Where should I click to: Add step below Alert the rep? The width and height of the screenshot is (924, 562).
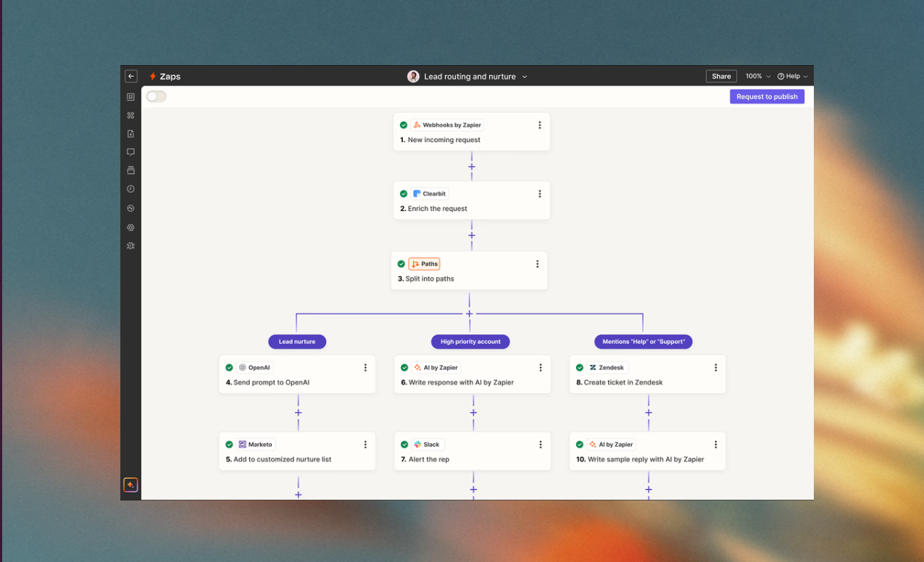pos(473,490)
